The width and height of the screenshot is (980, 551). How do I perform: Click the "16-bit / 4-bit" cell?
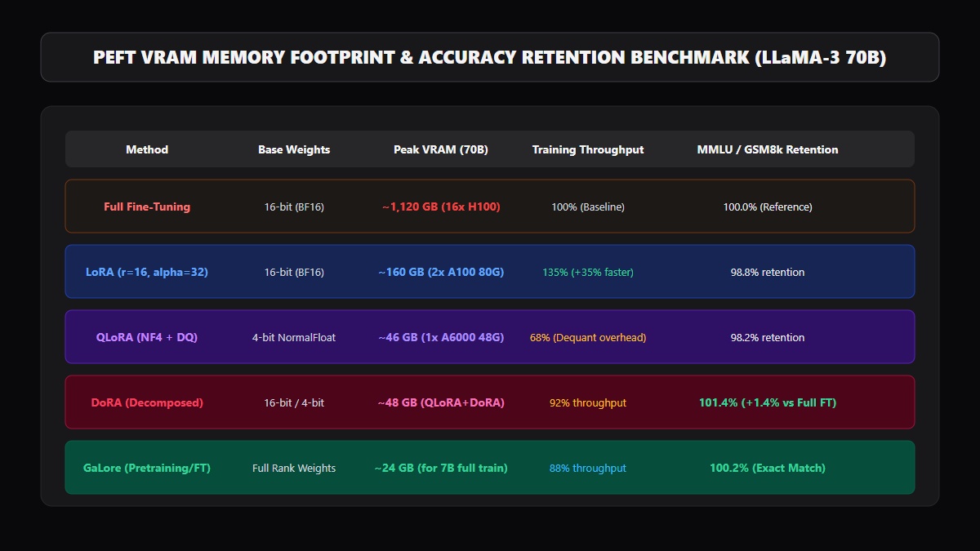[x=294, y=403]
